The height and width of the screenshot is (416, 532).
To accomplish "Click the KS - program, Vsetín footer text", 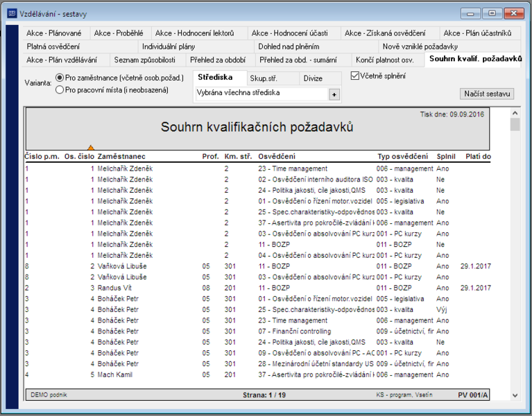I will (x=404, y=395).
